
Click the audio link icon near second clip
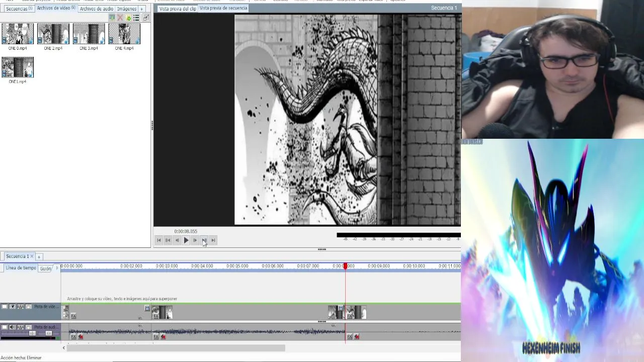[140, 325]
